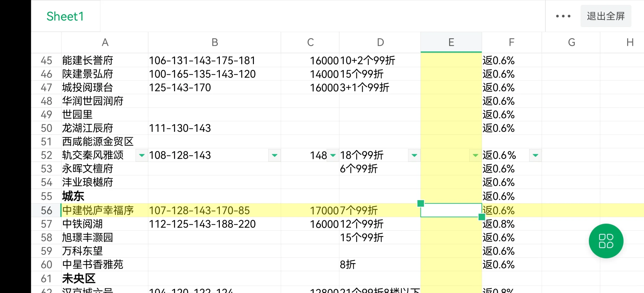Click cell 华润世园润府
Screen dimensions: 644x293
pyautogui.click(x=105, y=101)
